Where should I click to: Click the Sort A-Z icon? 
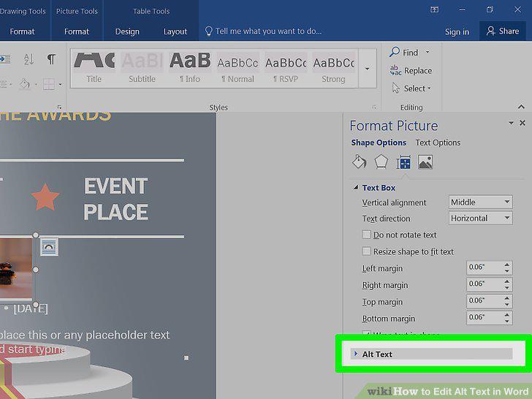click(28, 59)
